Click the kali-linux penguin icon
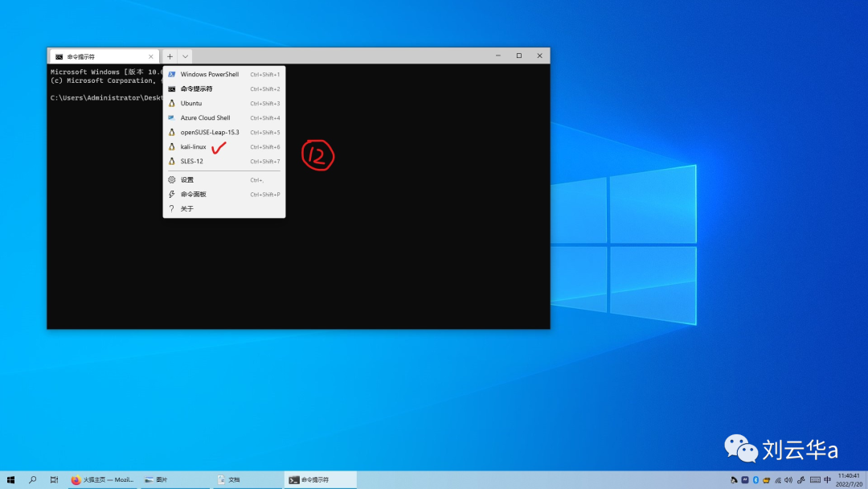 pos(172,146)
